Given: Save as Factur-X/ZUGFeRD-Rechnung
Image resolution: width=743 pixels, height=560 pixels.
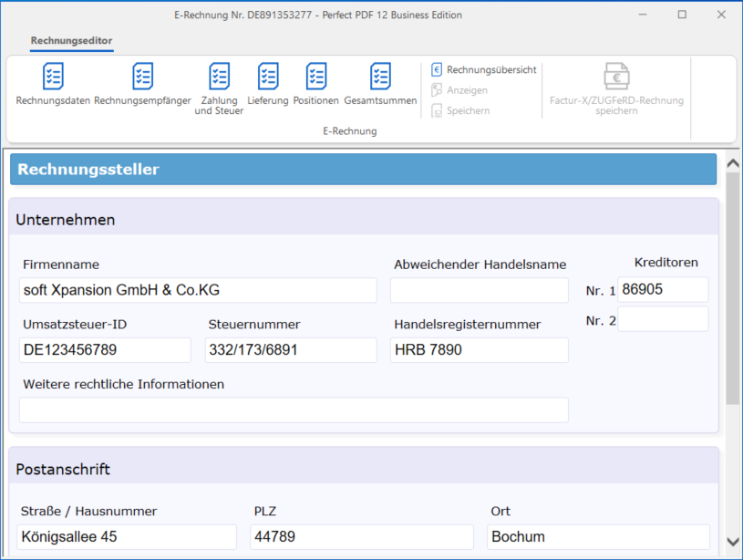Looking at the screenshot, I should coord(616,89).
